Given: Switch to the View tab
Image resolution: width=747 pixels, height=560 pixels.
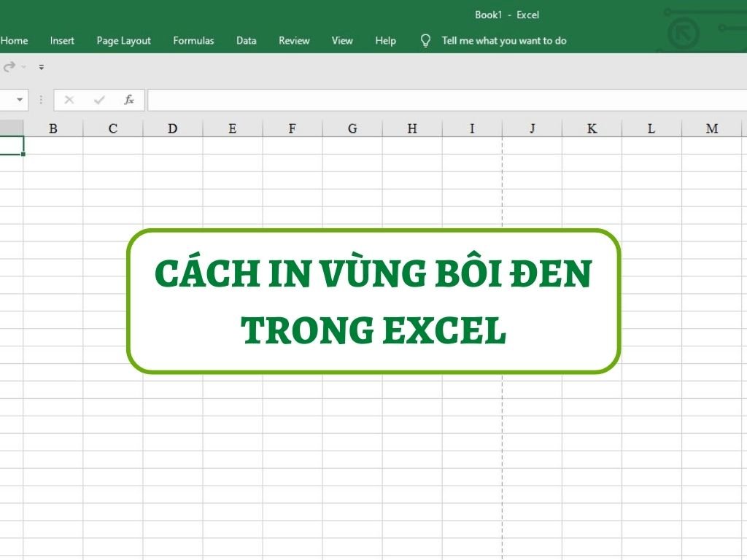Looking at the screenshot, I should (342, 41).
